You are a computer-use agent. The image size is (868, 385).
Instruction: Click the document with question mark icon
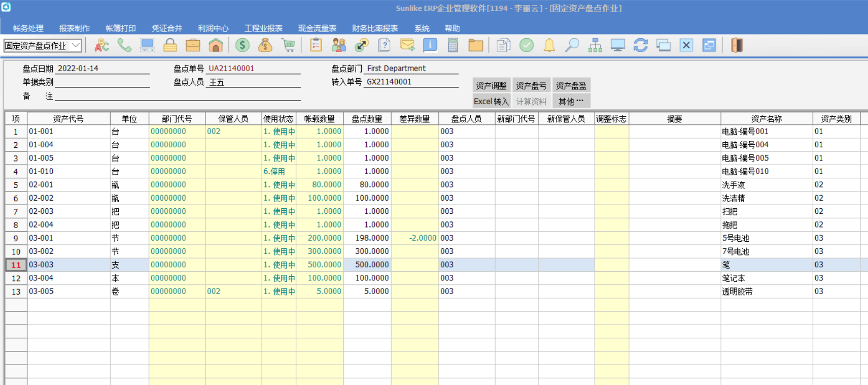point(384,45)
